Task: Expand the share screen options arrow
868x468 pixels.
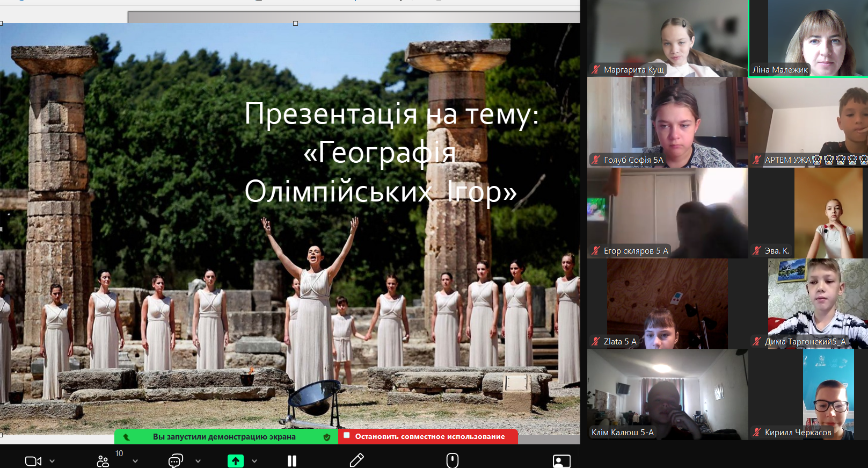Action: point(254,461)
